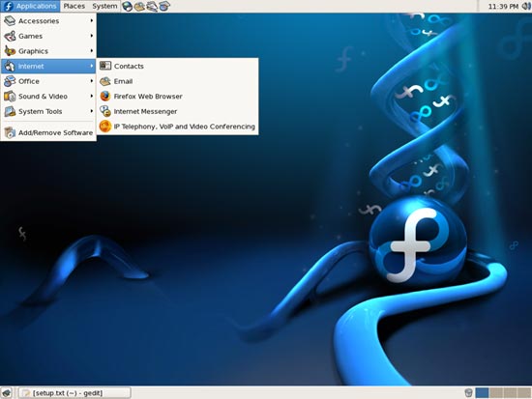Launch Contacts from the Internet submenu
Viewport: 532px width, 399px height.
178,66
